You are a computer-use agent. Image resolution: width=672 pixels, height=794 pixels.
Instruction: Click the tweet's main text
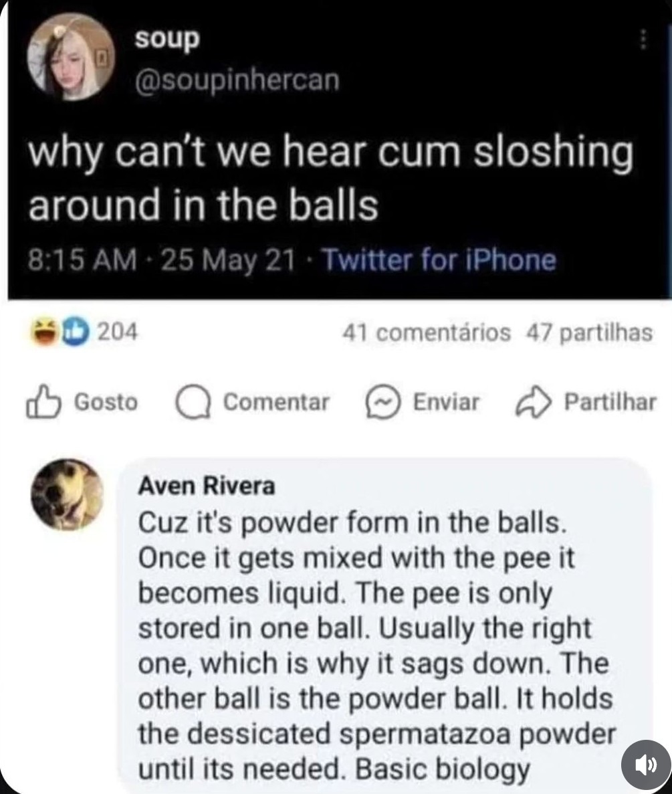(328, 178)
